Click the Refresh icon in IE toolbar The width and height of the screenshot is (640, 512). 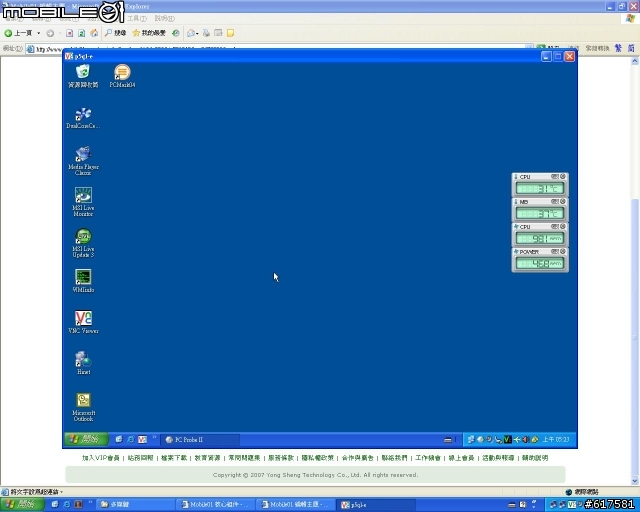coord(82,33)
